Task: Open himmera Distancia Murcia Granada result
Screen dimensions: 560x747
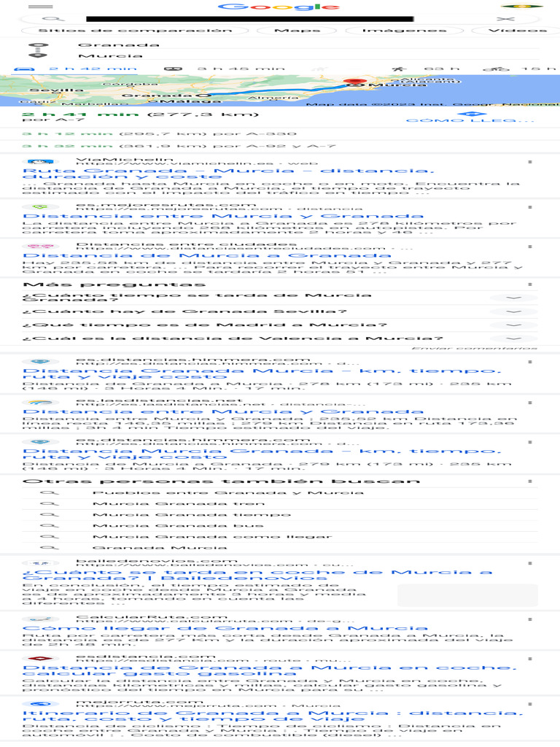Action: (x=262, y=454)
